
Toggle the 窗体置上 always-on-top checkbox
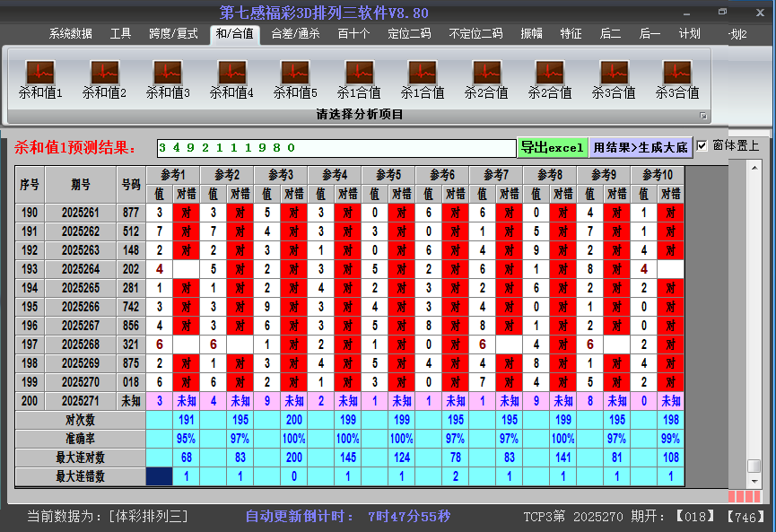[702, 145]
